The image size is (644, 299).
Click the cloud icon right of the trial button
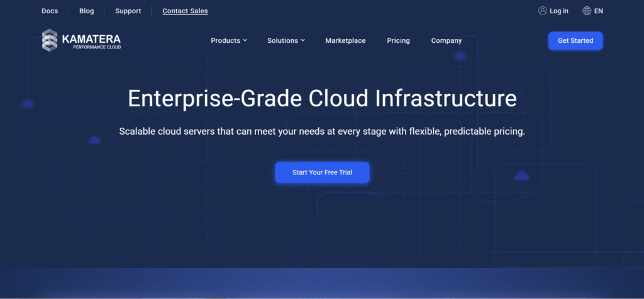(521, 176)
